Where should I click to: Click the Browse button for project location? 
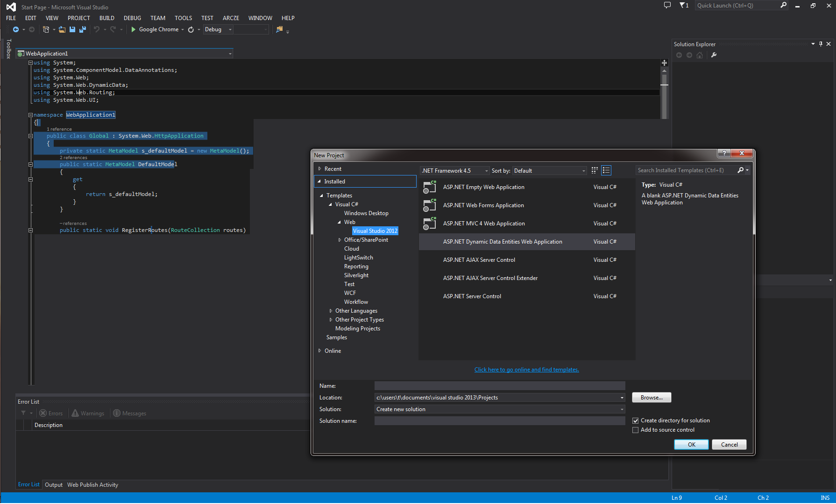651,397
